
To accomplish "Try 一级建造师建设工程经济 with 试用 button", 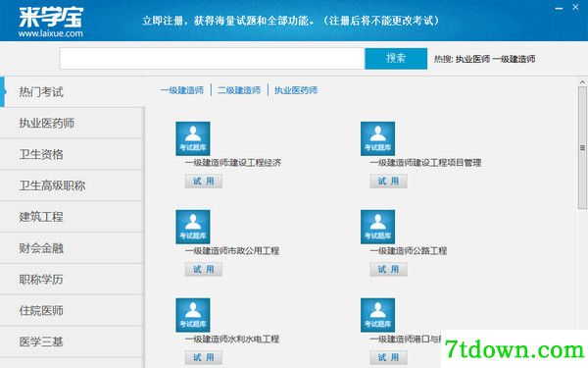I will point(204,181).
